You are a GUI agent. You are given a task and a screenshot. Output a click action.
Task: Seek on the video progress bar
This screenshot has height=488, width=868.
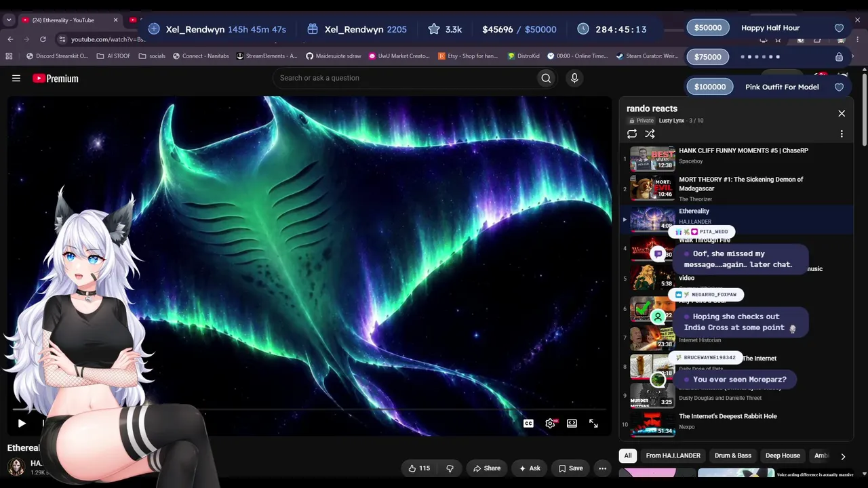point(309,410)
